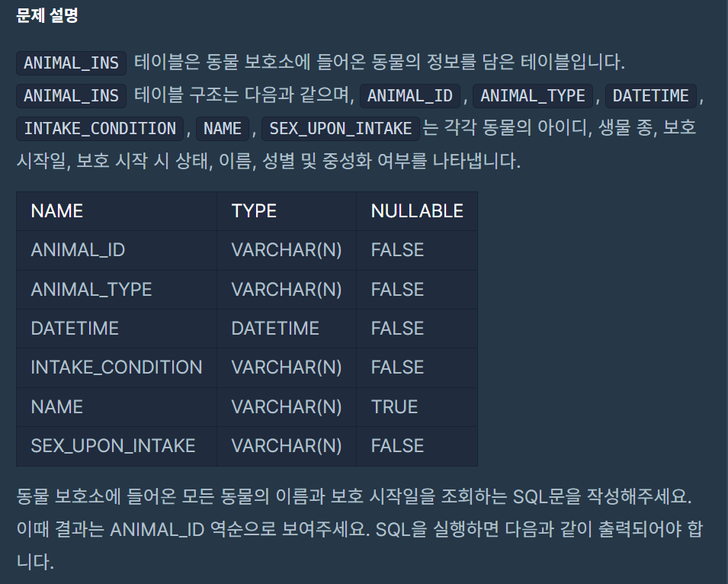Click NAME row's VARCHAR(N) cell

(286, 407)
